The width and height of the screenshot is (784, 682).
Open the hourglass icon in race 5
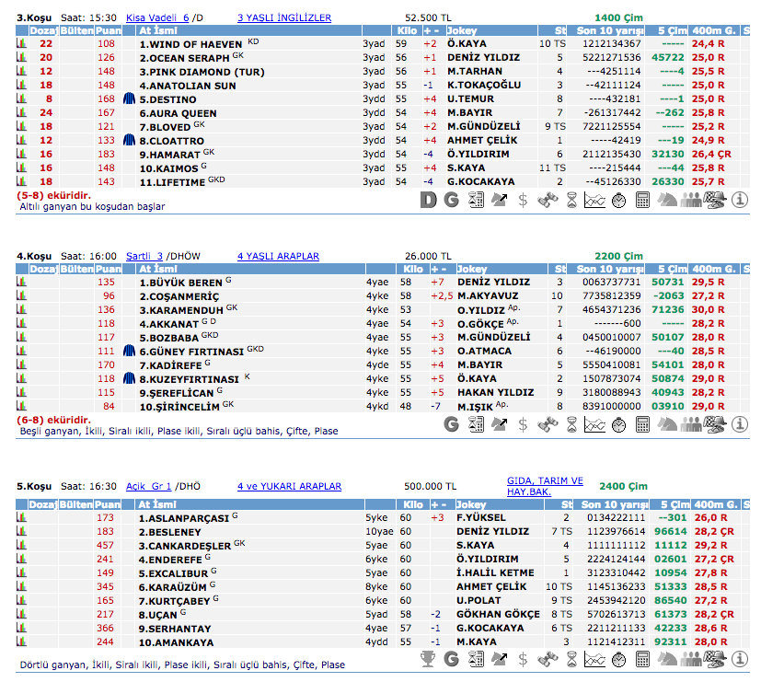click(571, 658)
